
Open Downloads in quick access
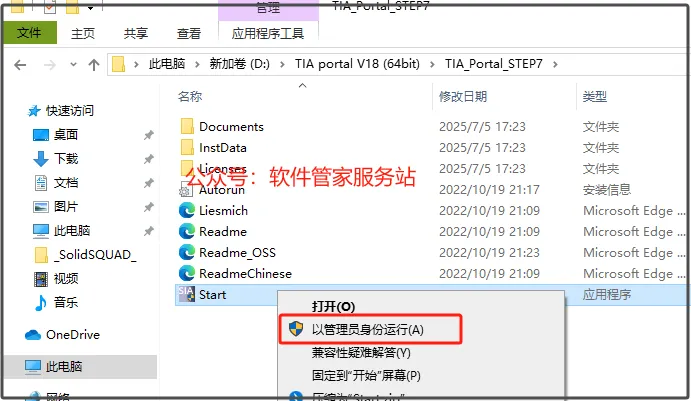(x=56, y=159)
